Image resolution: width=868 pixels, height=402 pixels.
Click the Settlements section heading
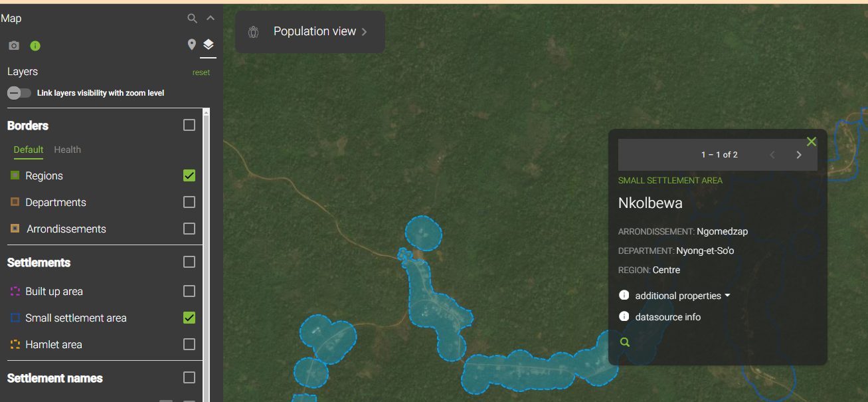39,262
